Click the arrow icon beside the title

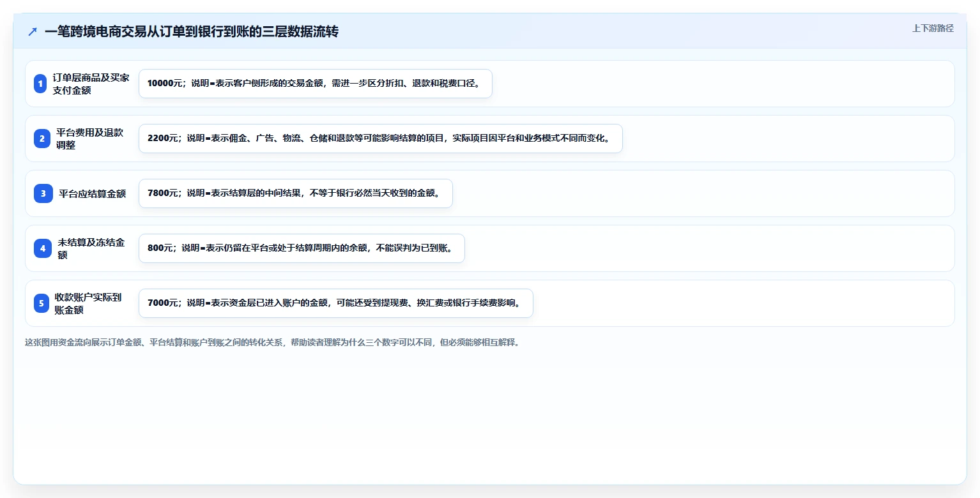pos(33,31)
